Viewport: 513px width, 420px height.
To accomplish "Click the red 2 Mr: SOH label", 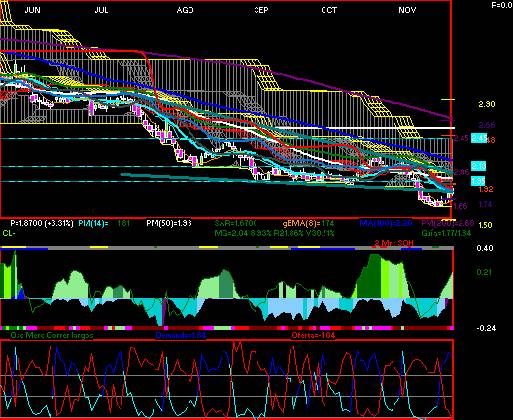I will (x=394, y=243).
